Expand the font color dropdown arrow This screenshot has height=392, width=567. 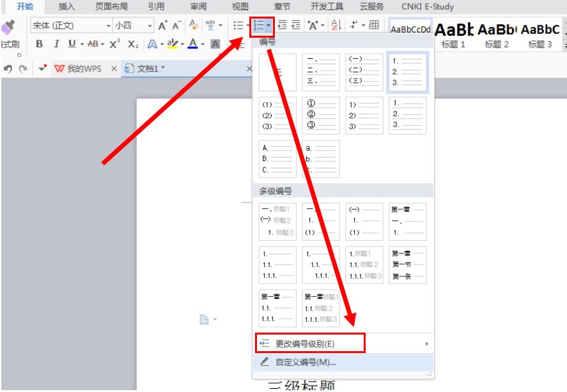click(x=203, y=44)
